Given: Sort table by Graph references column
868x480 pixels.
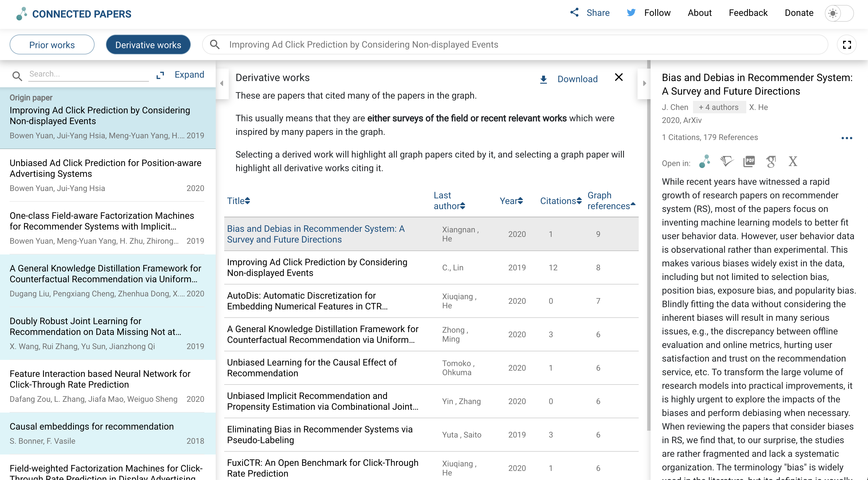Looking at the screenshot, I should pyautogui.click(x=611, y=200).
